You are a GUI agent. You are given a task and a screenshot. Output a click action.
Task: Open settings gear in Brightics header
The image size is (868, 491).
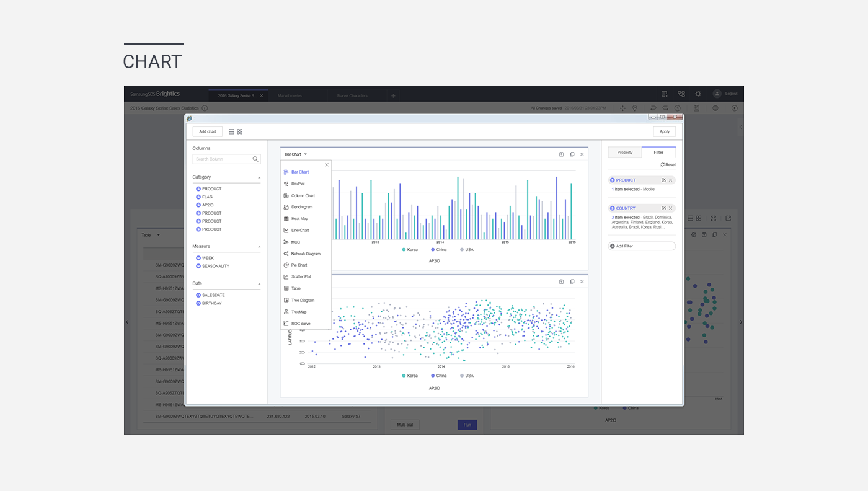(698, 94)
